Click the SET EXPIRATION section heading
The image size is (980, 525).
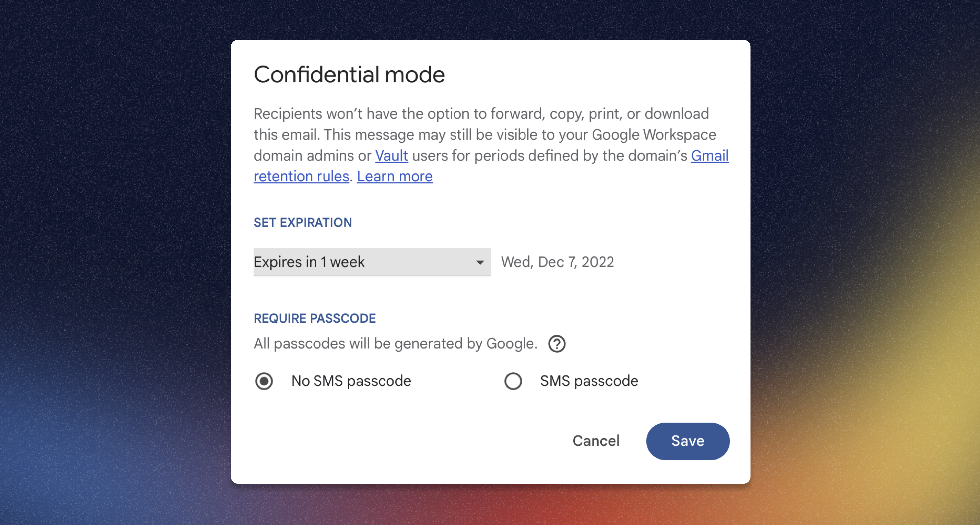click(303, 223)
